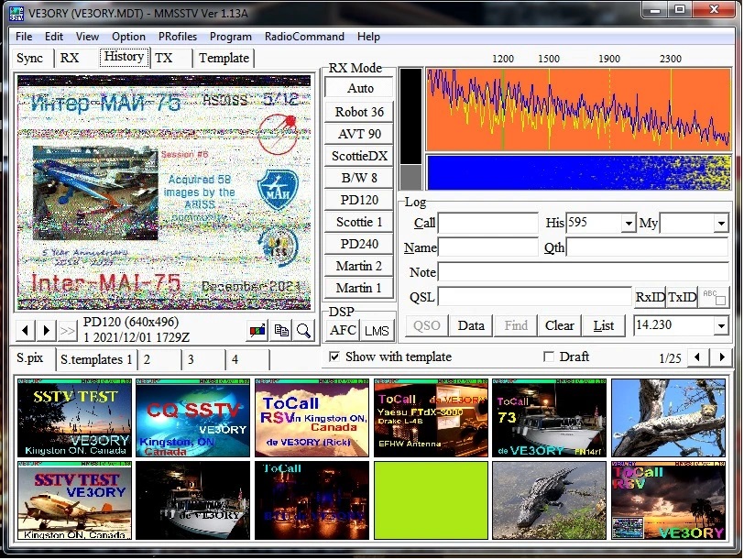
Task: Click the previous history image arrow
Action: (26, 330)
